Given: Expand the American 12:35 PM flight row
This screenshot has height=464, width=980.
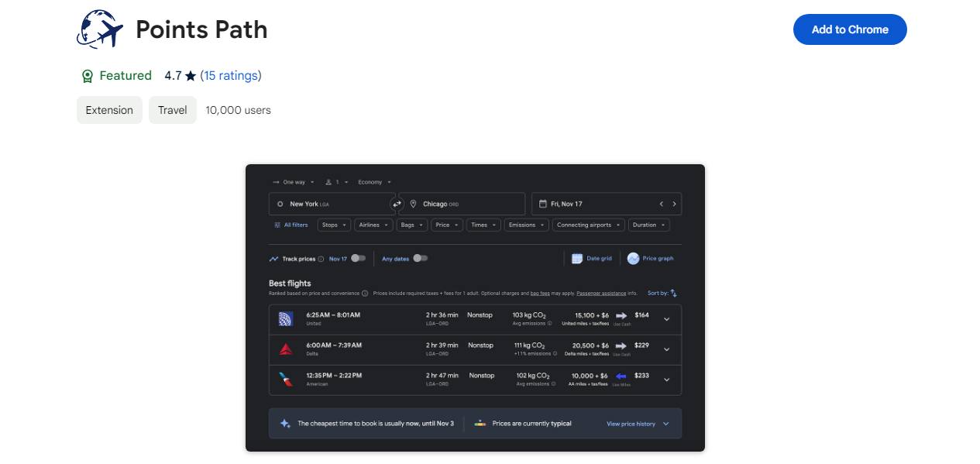Looking at the screenshot, I should pyautogui.click(x=666, y=380).
